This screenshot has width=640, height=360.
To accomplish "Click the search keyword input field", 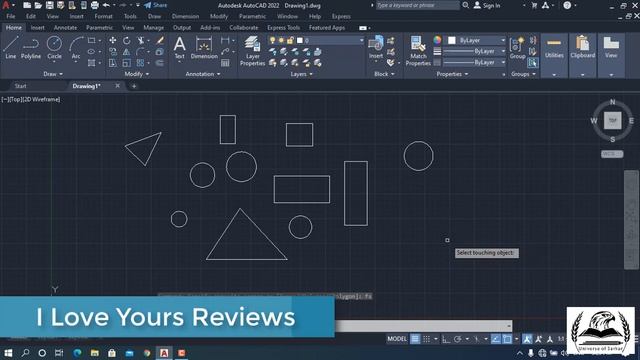I will click(x=417, y=5).
